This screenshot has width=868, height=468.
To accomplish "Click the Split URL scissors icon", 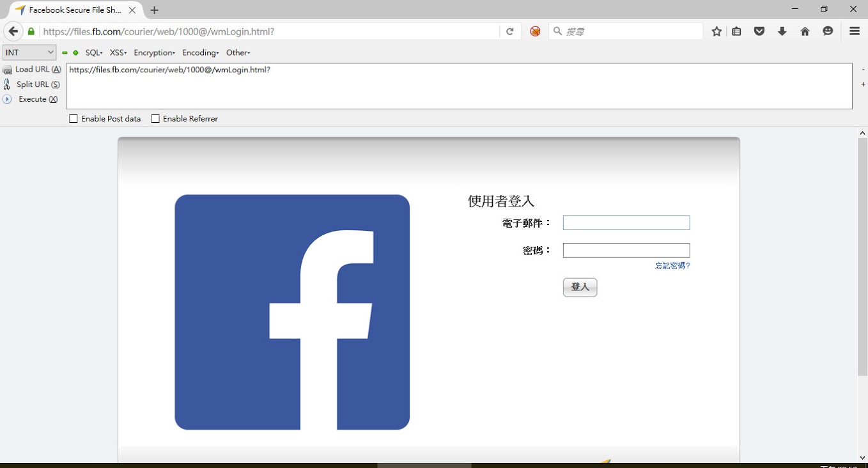I will [x=7, y=84].
